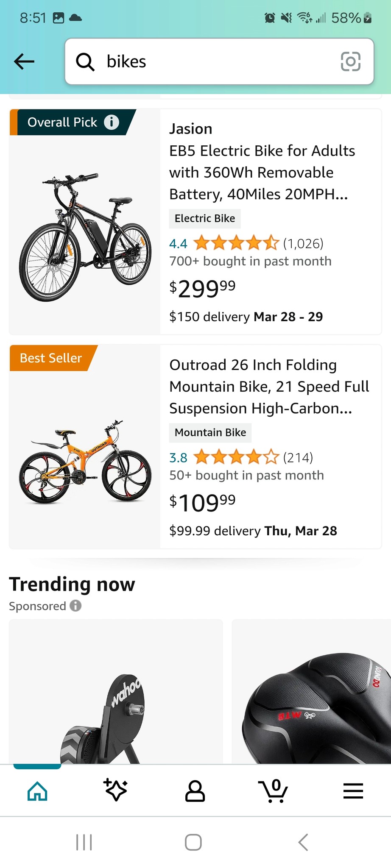Screen dimensions: 391x868
Task: Tap the Wahoo trainer sponsored product
Action: coord(116,695)
